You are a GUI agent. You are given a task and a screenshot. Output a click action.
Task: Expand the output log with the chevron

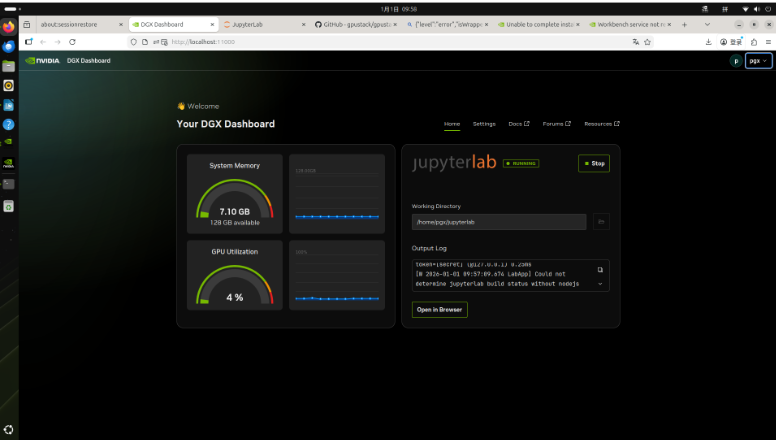click(x=600, y=284)
